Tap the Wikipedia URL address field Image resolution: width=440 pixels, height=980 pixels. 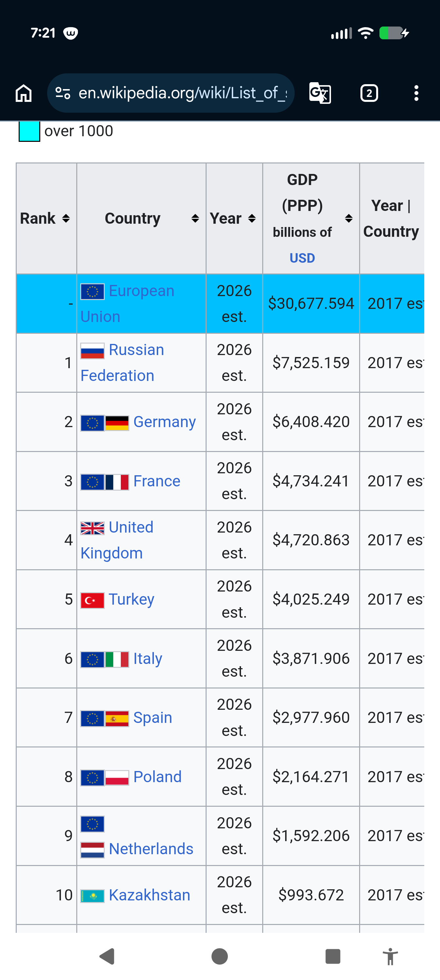(171, 93)
